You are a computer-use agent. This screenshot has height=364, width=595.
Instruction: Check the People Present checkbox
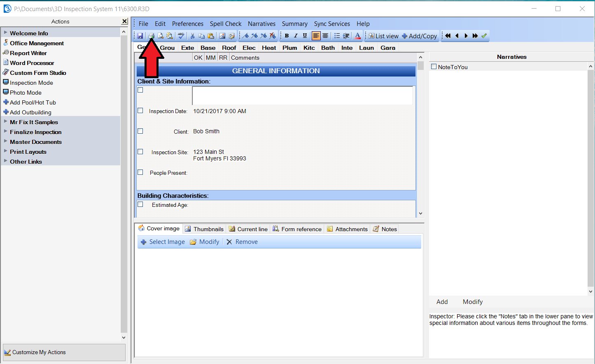click(x=140, y=172)
